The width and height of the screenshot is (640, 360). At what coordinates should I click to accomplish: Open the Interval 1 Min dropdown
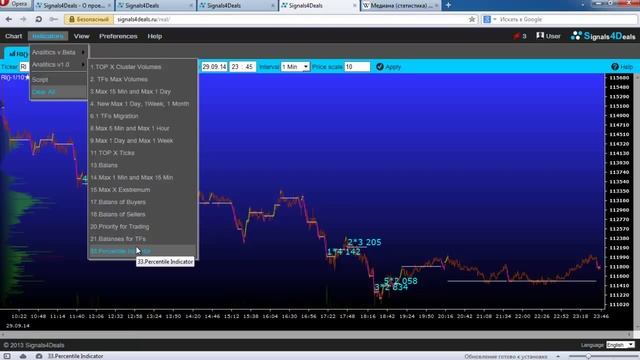(x=295, y=67)
